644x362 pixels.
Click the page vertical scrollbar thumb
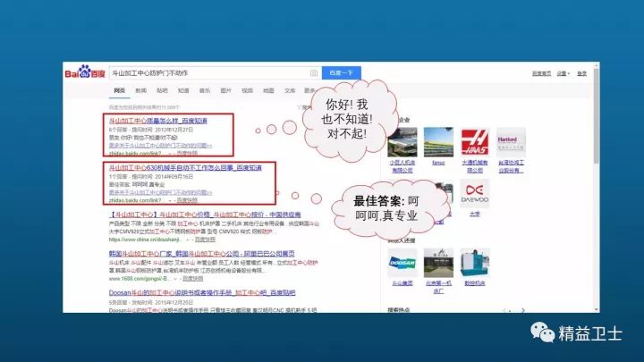pos(596,116)
